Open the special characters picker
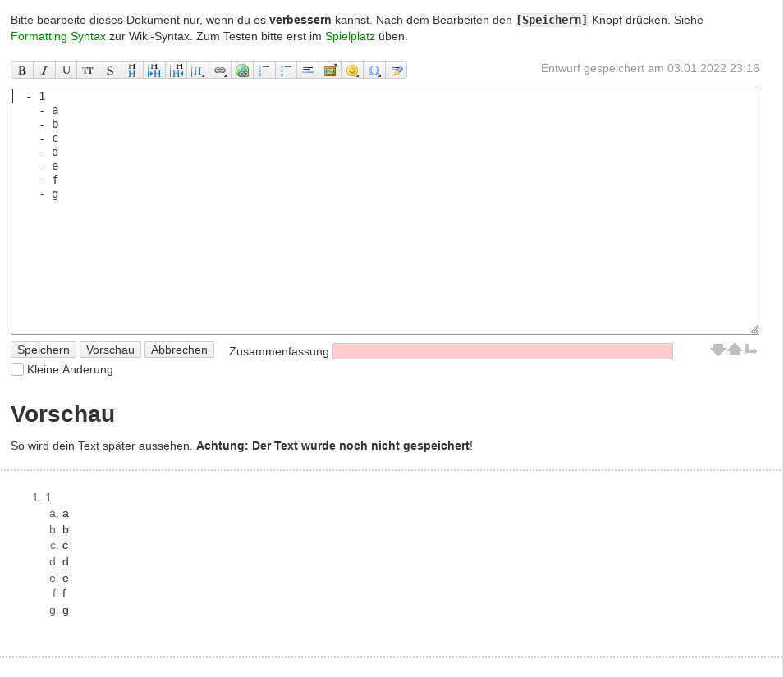Image resolution: width=784 pixels, height=677 pixels. tap(374, 71)
